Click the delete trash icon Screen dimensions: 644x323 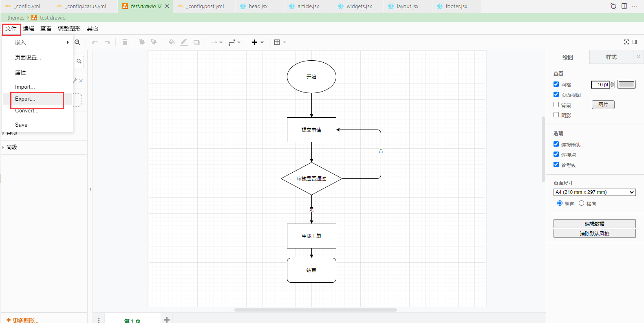(125, 42)
